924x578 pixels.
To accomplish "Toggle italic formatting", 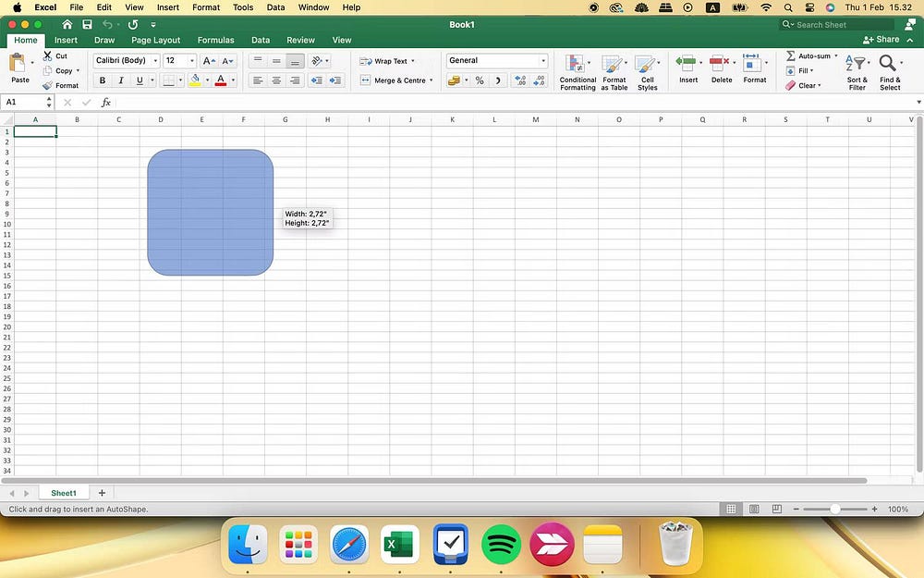I will pos(121,80).
